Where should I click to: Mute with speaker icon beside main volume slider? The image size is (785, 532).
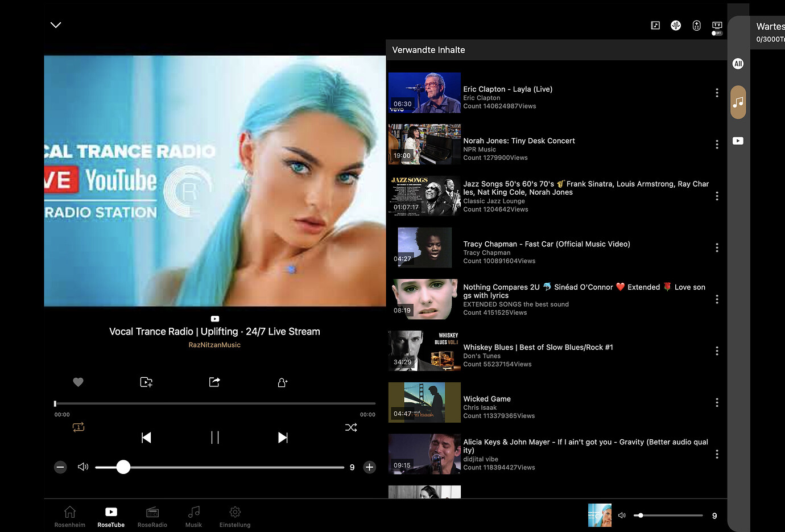click(x=83, y=467)
